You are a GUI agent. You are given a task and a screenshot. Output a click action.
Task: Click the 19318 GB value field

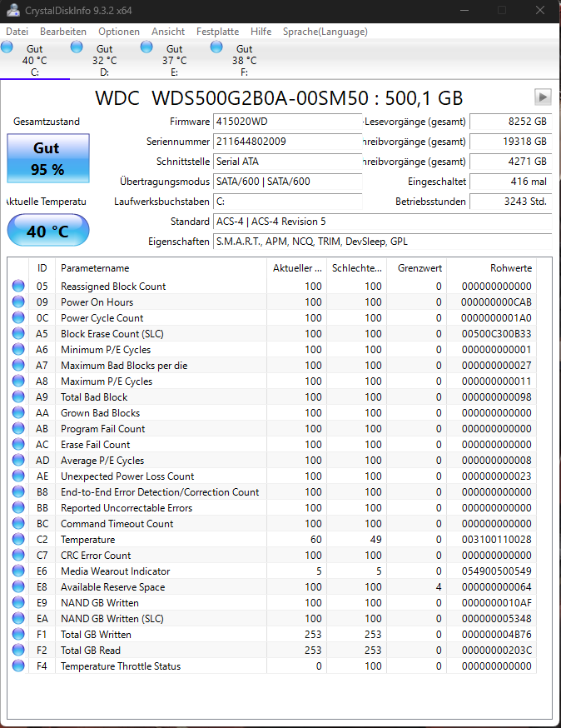point(511,142)
